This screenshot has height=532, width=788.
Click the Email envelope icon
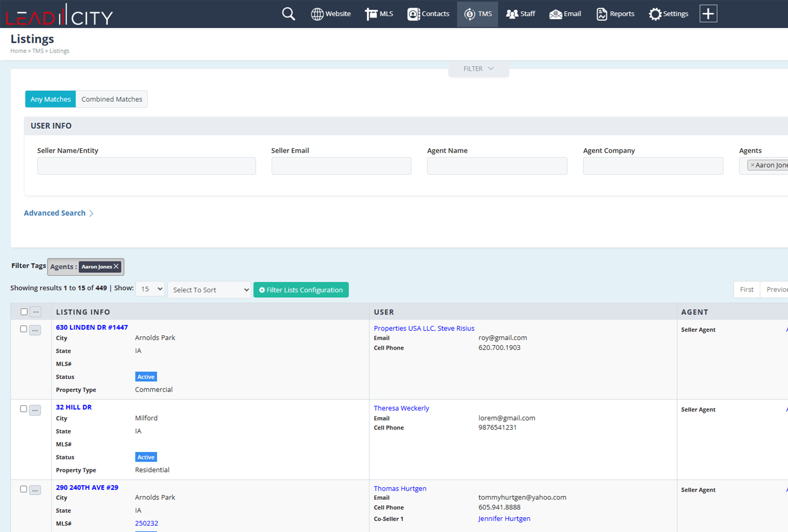click(x=556, y=14)
